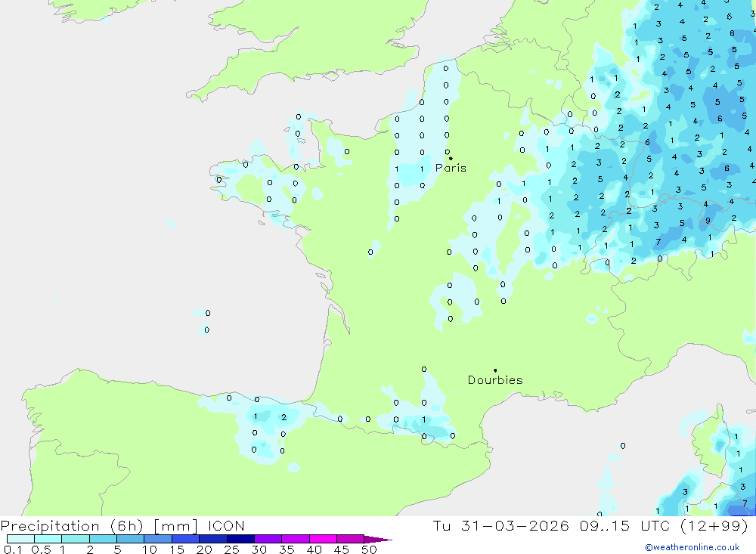Click the 1–2 mm legend color
The width and height of the screenshot is (756, 554).
point(76,539)
